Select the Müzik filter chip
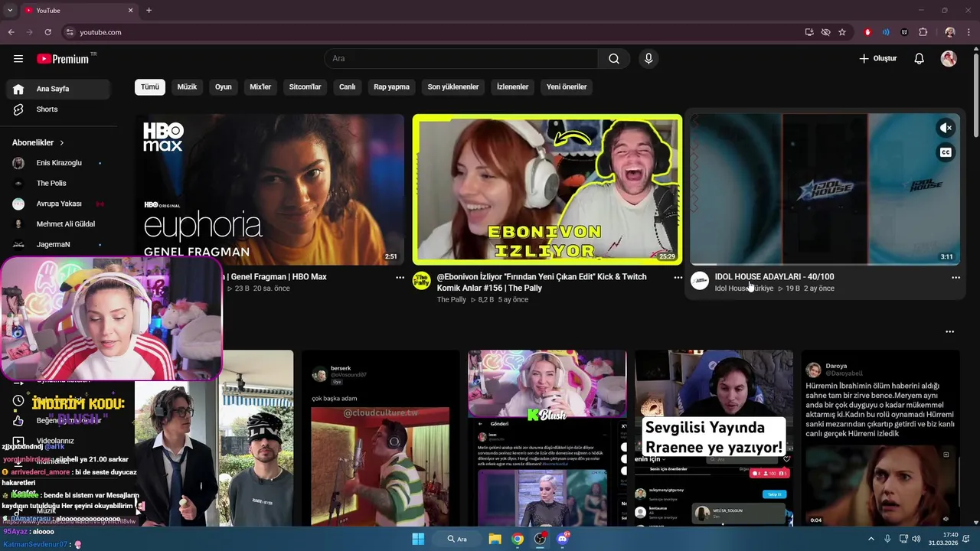 pyautogui.click(x=187, y=86)
